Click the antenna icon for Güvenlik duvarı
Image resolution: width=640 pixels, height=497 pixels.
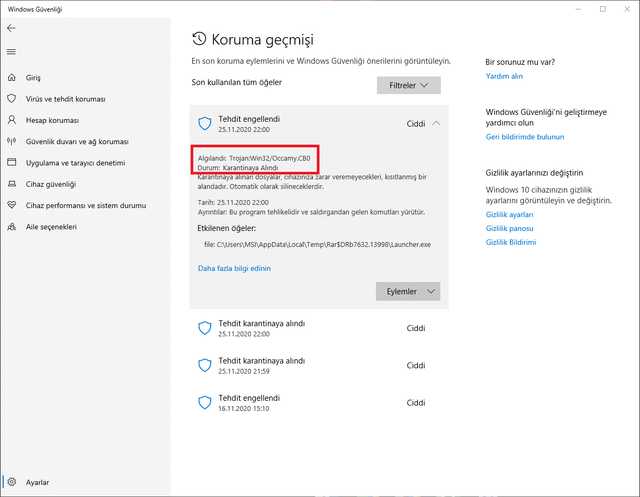click(x=12, y=141)
